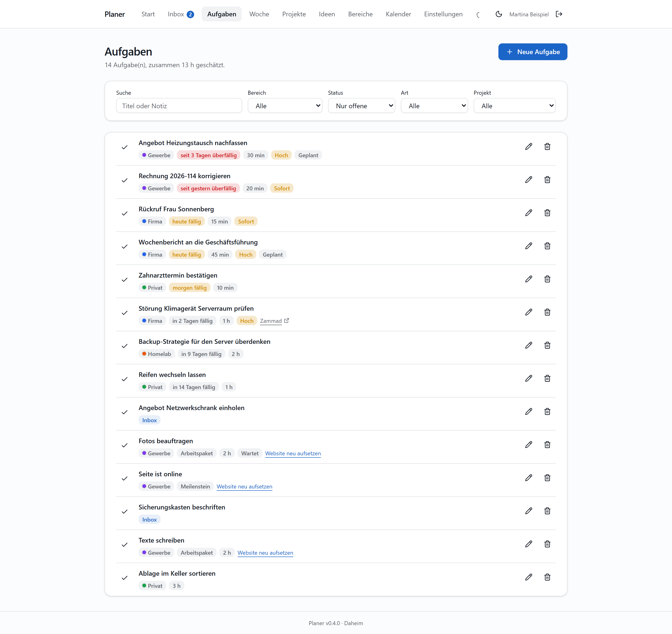Open the Inbox nav item
The width and height of the screenshot is (672, 634).
tap(181, 14)
